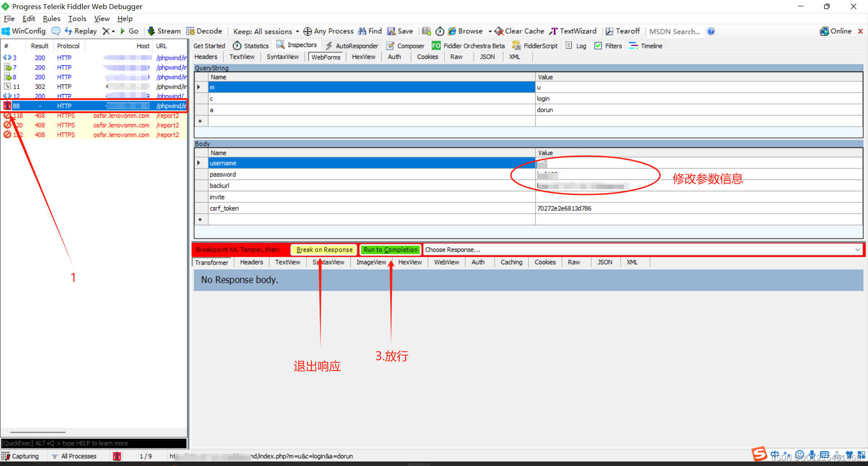Expand the username row marker
The width and height of the screenshot is (868, 466).
tap(199, 163)
